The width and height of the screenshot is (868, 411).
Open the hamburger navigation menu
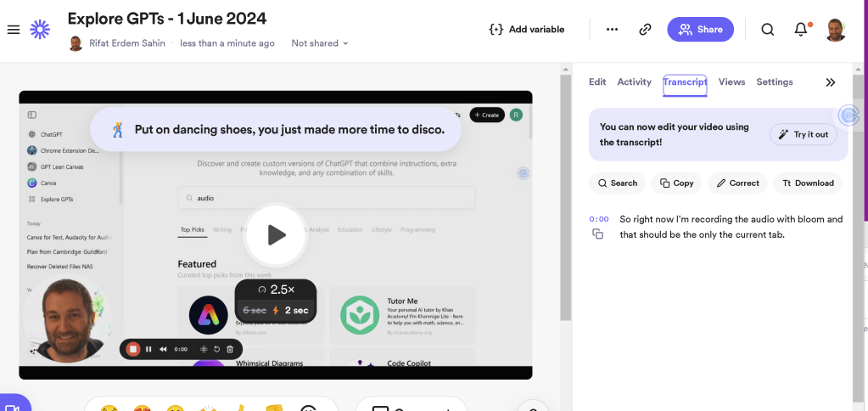[x=14, y=30]
